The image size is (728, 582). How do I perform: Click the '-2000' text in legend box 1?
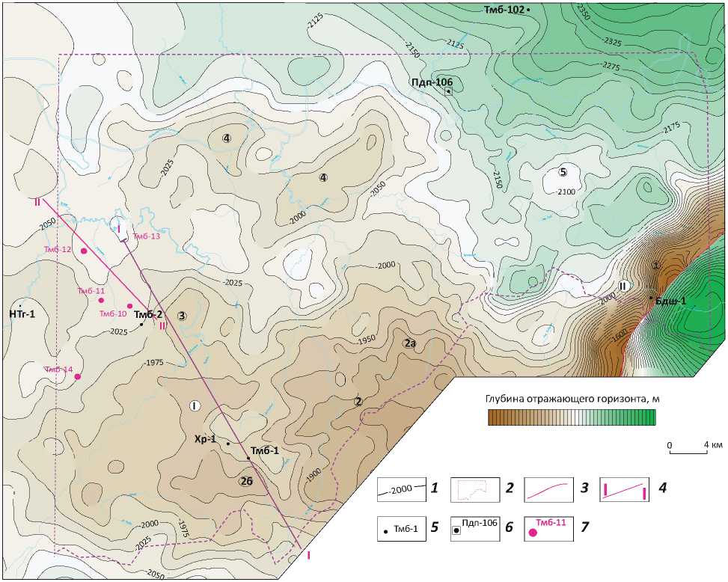(x=401, y=490)
